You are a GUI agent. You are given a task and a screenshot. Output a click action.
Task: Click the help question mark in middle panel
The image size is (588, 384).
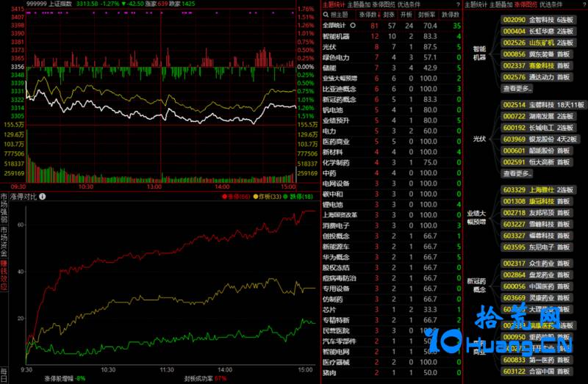tap(458, 4)
